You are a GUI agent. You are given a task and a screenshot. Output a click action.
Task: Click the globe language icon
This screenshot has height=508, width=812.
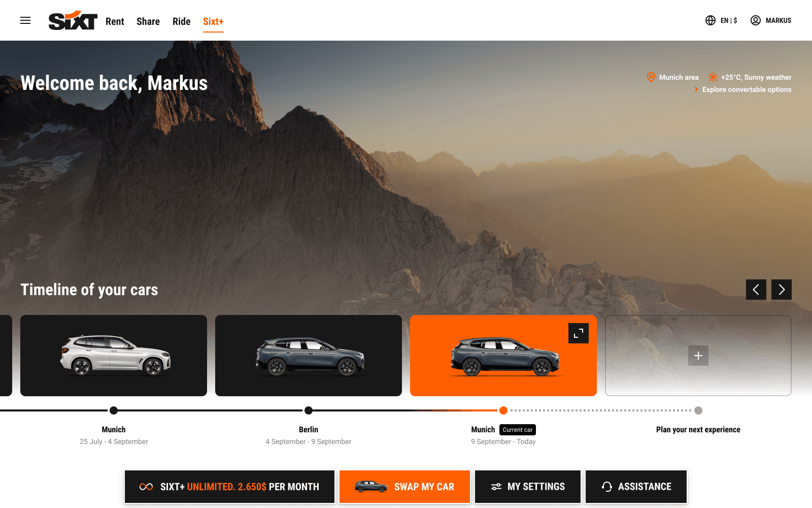click(710, 20)
